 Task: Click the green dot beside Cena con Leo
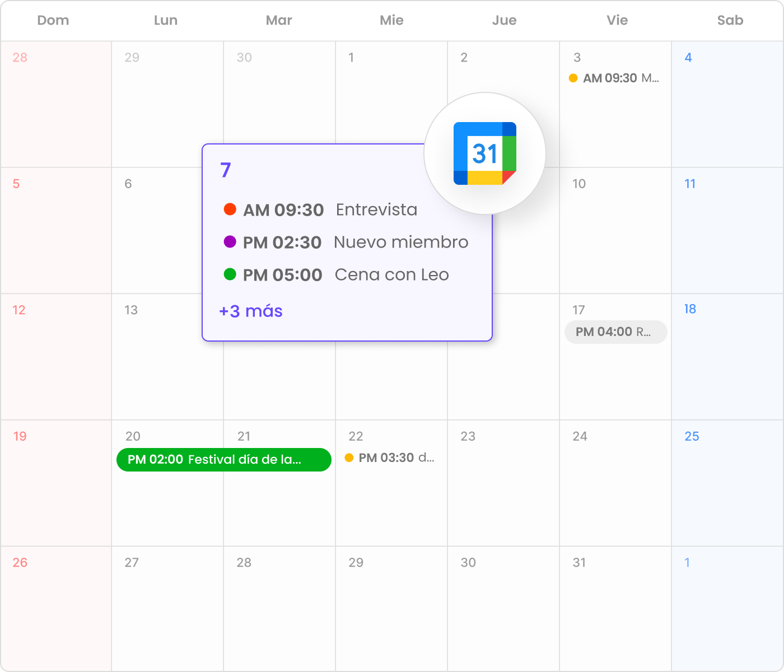pos(230,274)
